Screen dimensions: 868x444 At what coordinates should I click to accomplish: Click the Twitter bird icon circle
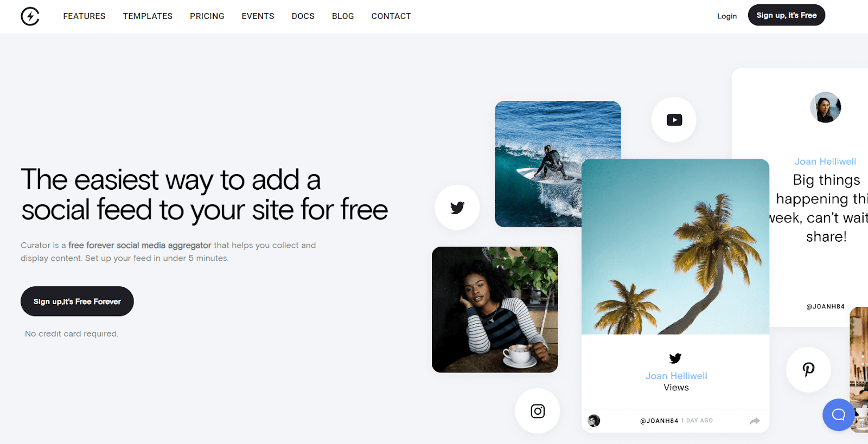pyautogui.click(x=457, y=208)
